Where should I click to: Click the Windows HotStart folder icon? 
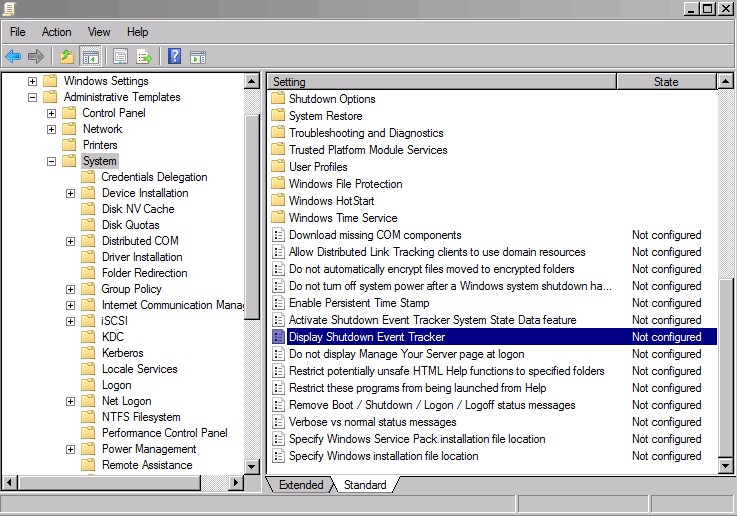[278, 201]
